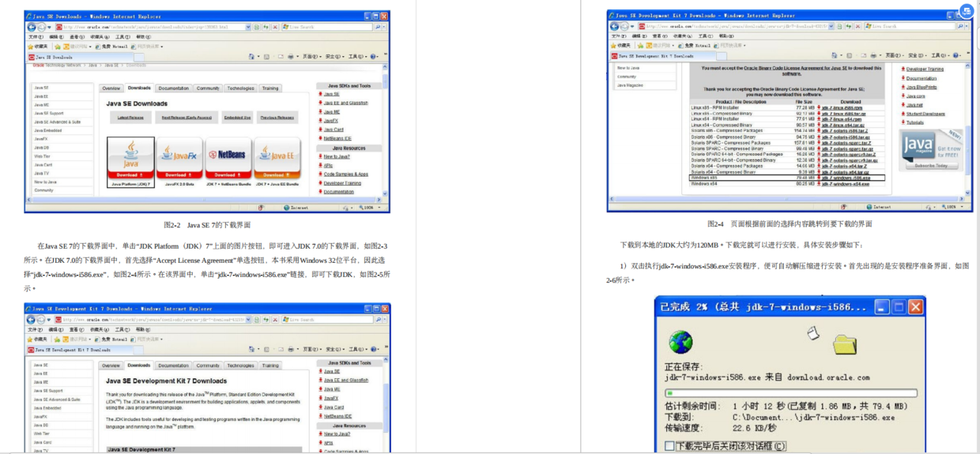Click red Stop icon in Java SE Downloads window
Screen dimensions: 980x454
coord(275,26)
